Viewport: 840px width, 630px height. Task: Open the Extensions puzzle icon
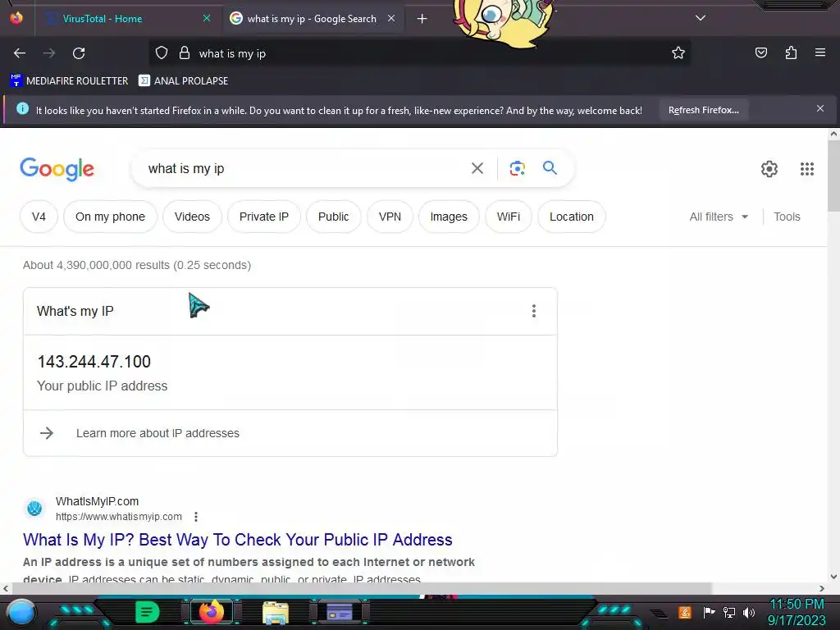pos(791,52)
